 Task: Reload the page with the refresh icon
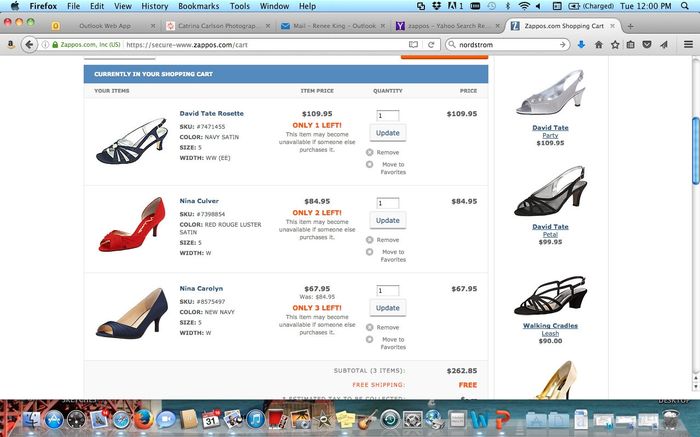coord(430,44)
